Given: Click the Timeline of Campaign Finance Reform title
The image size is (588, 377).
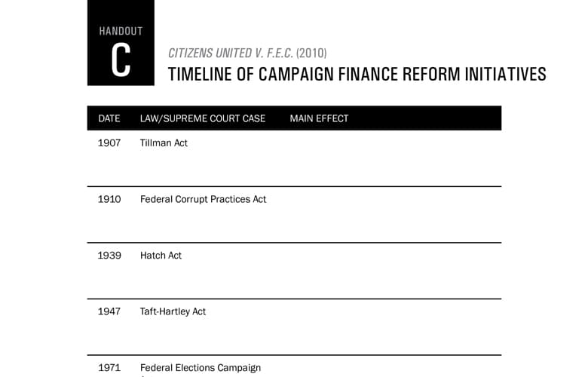Looking at the screenshot, I should (357, 75).
